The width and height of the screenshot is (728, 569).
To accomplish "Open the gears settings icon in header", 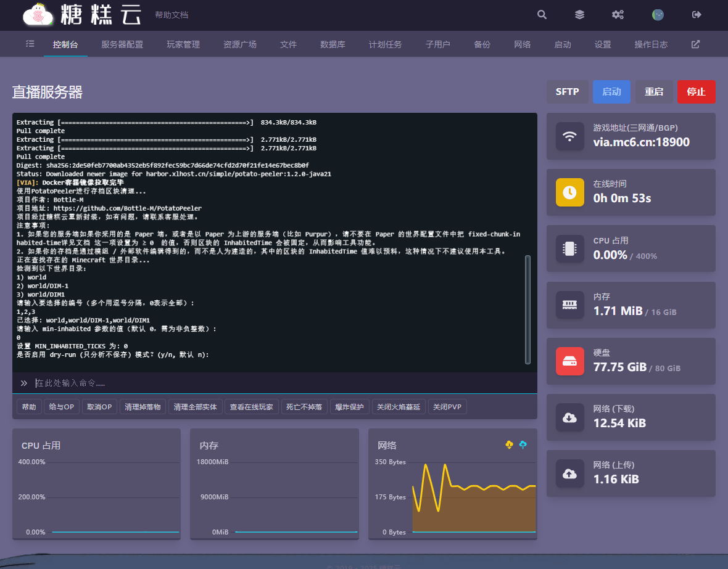I will pyautogui.click(x=618, y=15).
